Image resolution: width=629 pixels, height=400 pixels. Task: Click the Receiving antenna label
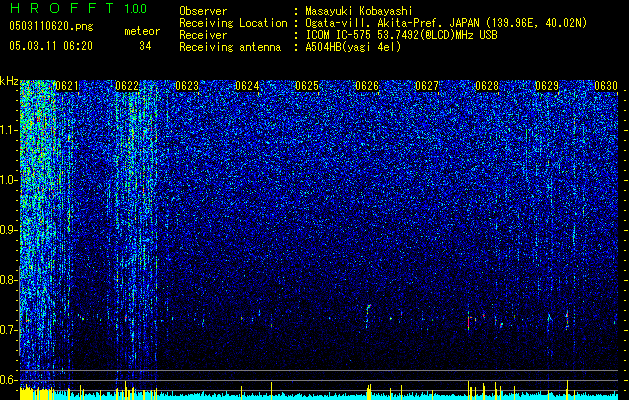230,47
